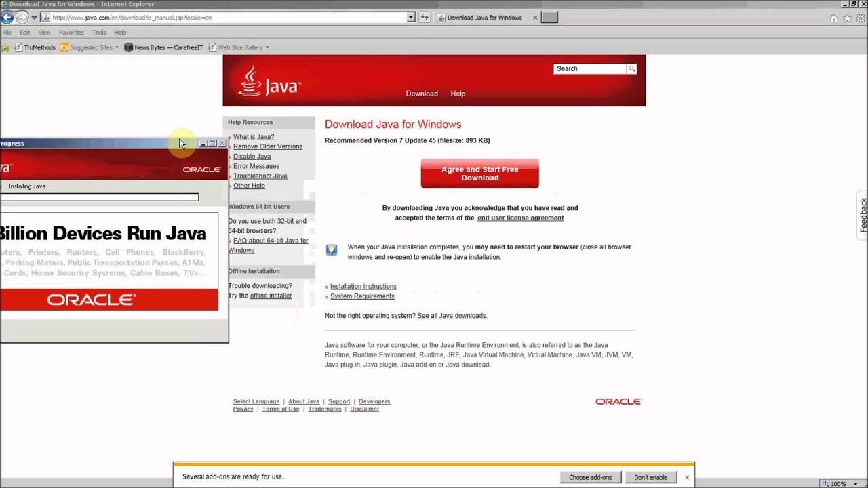Open the About Java footer link
868x488 pixels.
[304, 401]
